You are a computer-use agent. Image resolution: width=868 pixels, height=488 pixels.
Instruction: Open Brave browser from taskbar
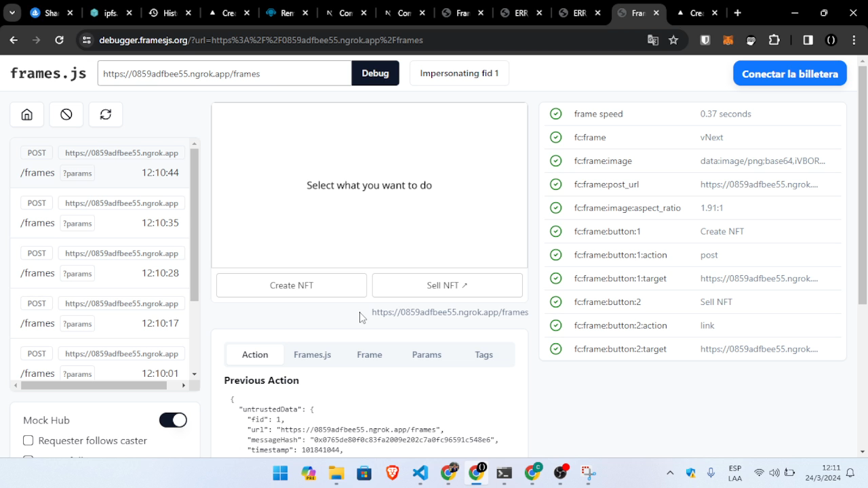click(x=392, y=473)
